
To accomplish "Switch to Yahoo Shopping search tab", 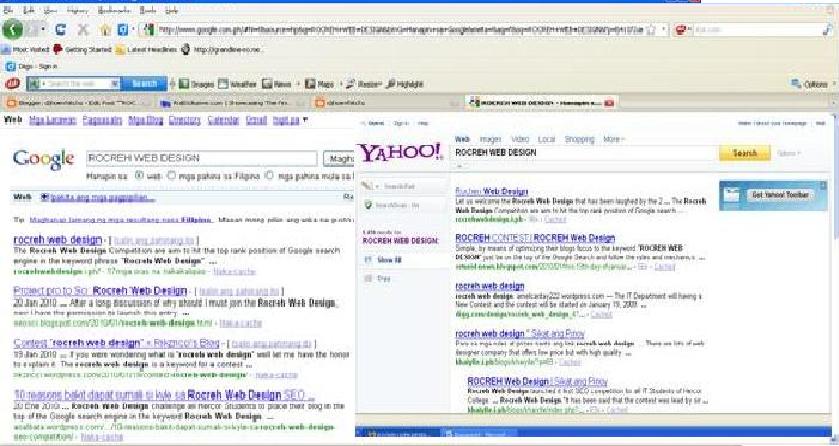I will (x=579, y=139).
